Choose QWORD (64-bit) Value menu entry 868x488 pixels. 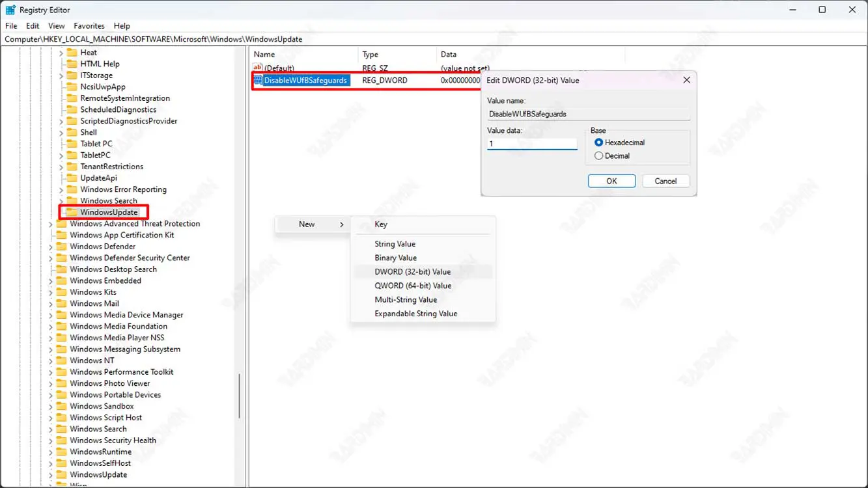click(423, 286)
